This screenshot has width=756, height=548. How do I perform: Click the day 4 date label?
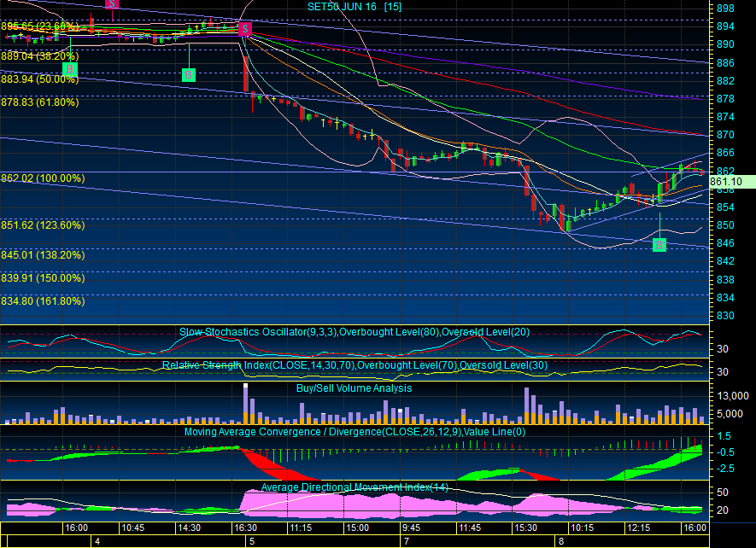[x=97, y=541]
